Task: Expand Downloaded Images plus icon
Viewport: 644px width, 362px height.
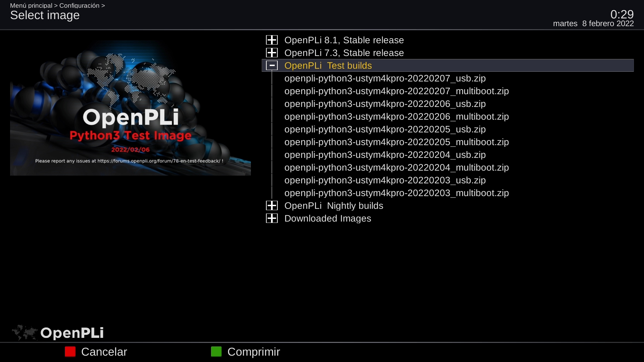Action: coord(272,218)
